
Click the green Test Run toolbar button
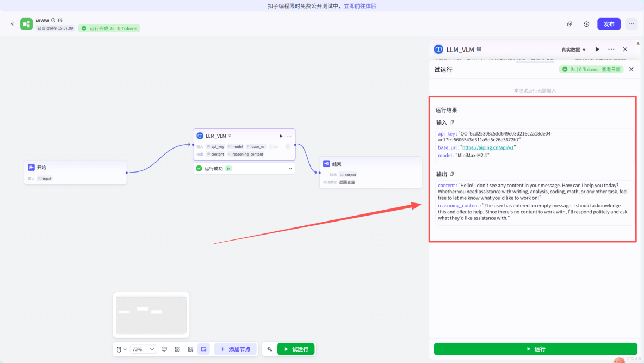click(296, 349)
